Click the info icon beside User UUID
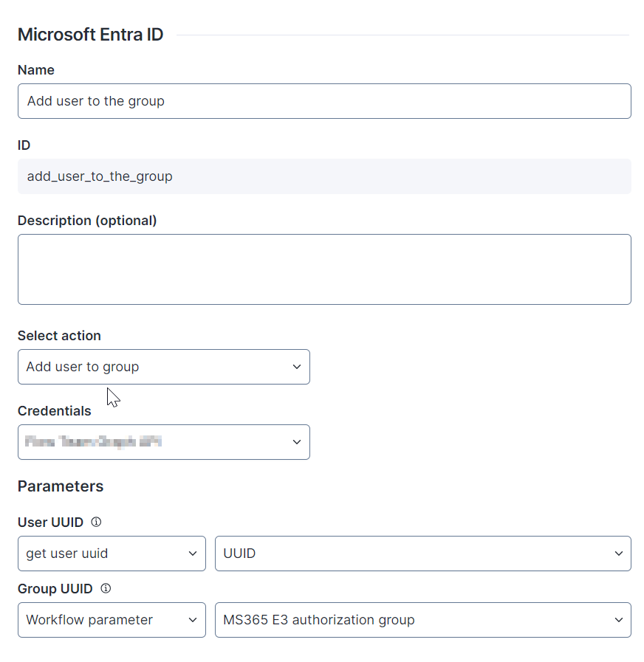This screenshot has height=662, width=644. 96,522
